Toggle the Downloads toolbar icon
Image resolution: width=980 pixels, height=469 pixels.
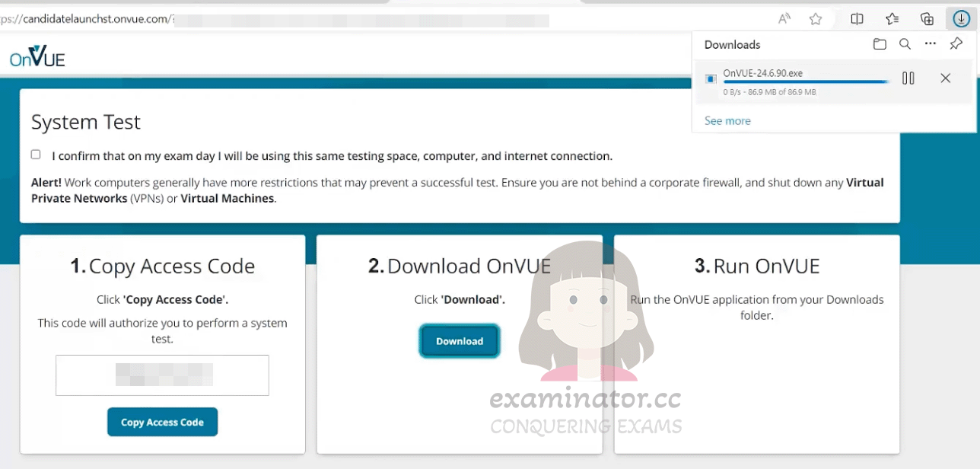[961, 19]
